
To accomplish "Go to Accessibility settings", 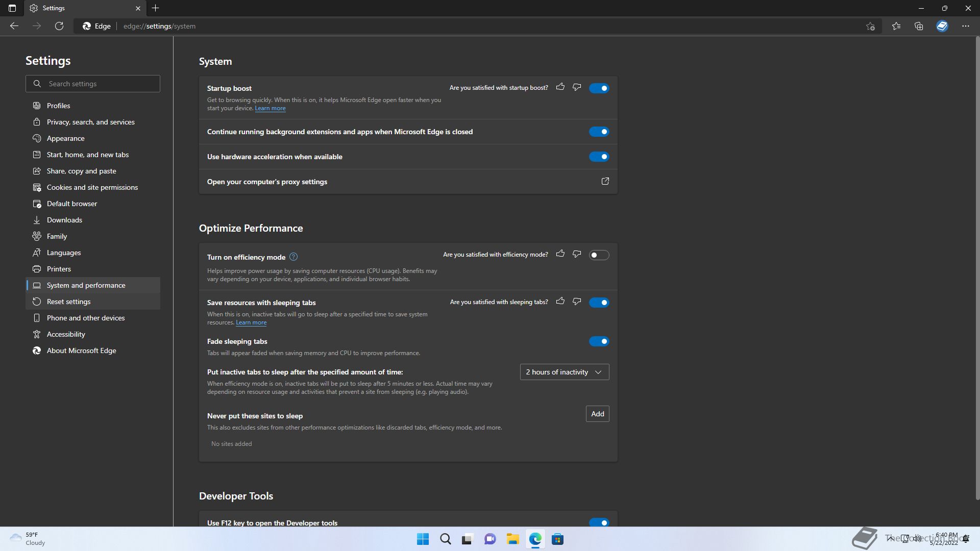I will click(93, 334).
